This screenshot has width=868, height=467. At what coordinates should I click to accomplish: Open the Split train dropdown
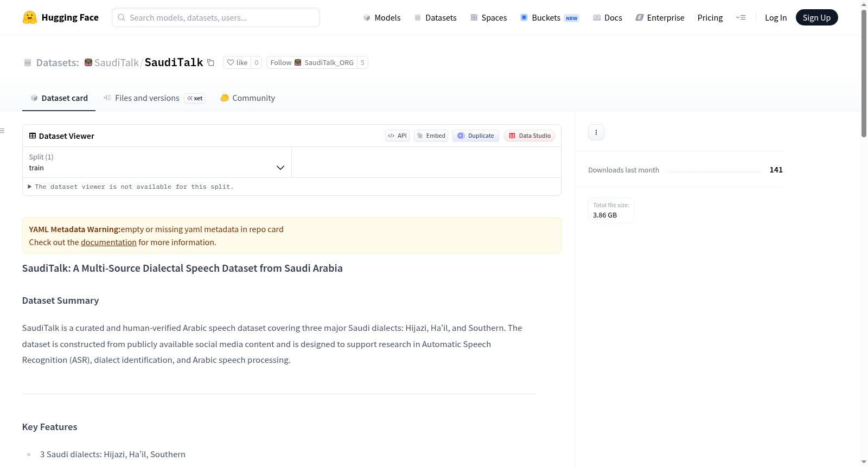point(157,162)
